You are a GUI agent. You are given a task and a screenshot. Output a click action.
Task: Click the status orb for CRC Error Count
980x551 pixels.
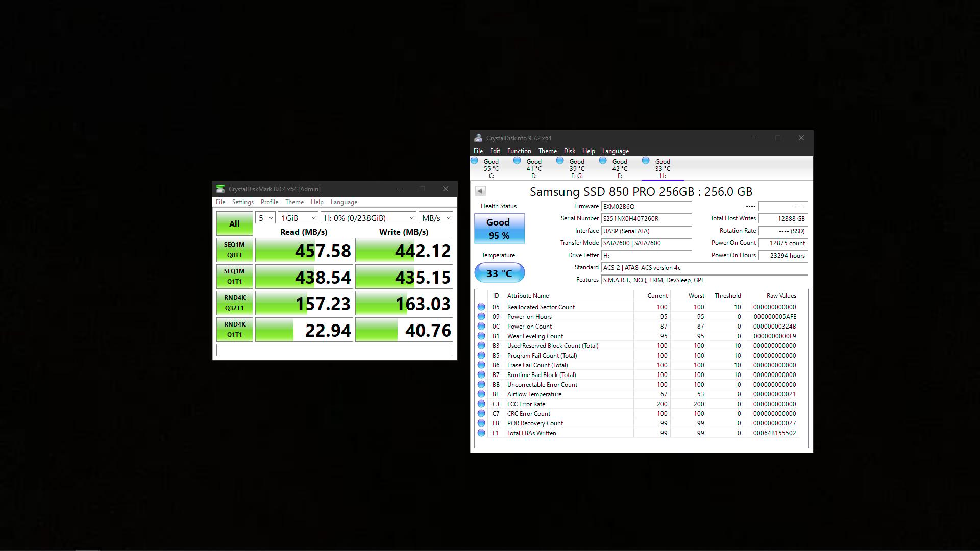pyautogui.click(x=481, y=413)
